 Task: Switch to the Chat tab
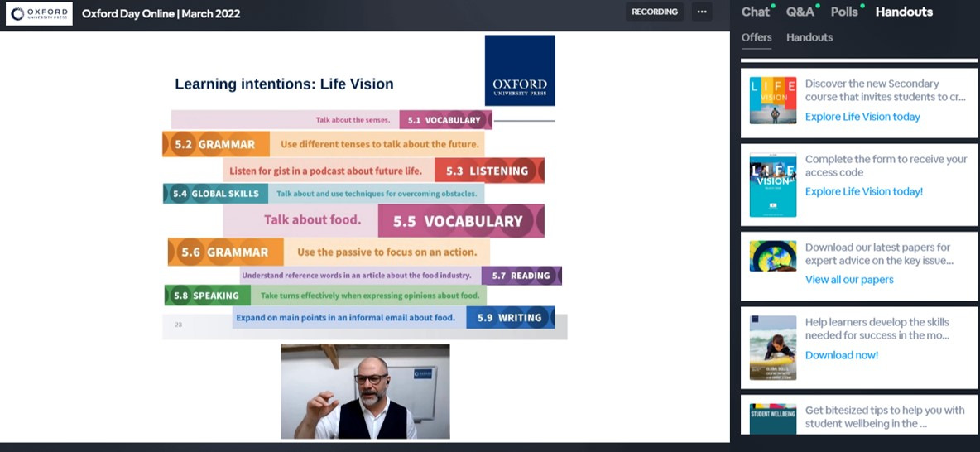(x=756, y=12)
